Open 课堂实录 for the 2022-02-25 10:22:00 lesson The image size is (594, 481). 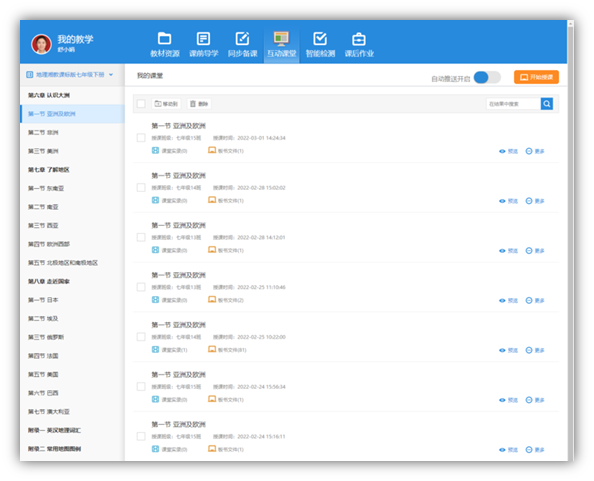169,350
